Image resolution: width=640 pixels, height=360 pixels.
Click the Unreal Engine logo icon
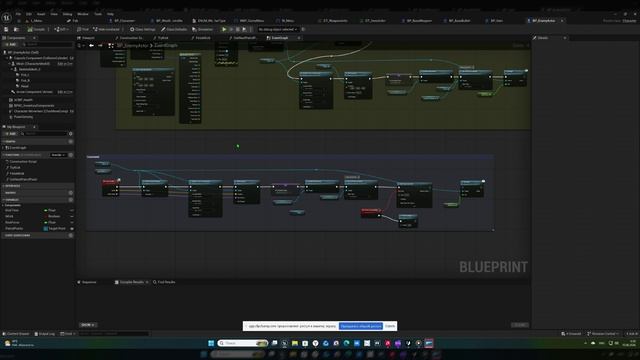click(x=7, y=18)
